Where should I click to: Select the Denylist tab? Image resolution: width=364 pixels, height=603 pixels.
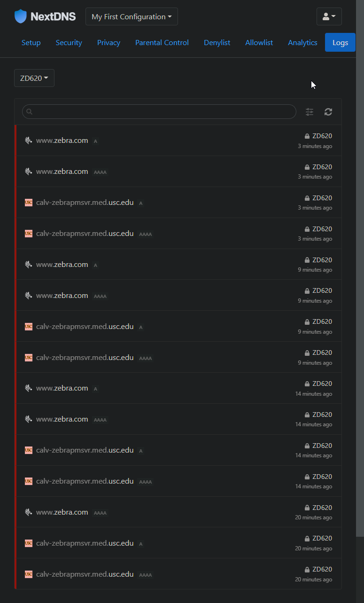(217, 43)
